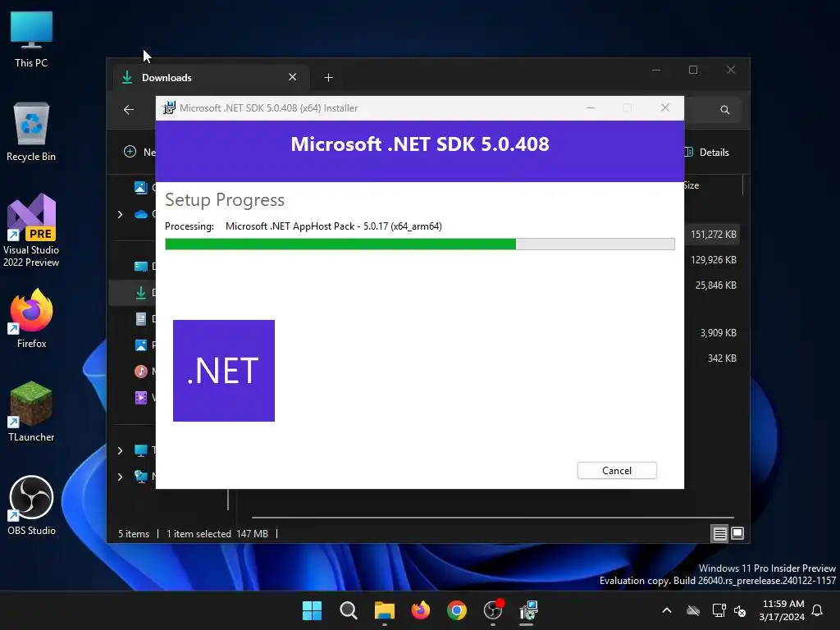Select This PC icon in navigation tree
The width and height of the screenshot is (840, 630).
click(x=141, y=450)
